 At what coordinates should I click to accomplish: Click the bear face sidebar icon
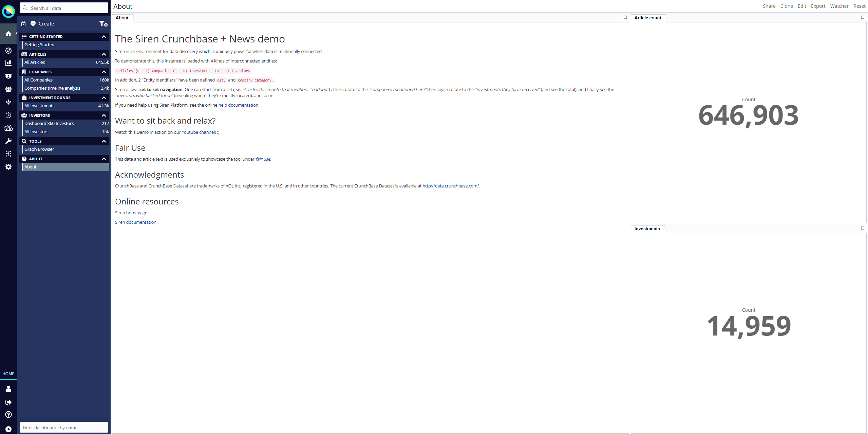pyautogui.click(x=8, y=76)
